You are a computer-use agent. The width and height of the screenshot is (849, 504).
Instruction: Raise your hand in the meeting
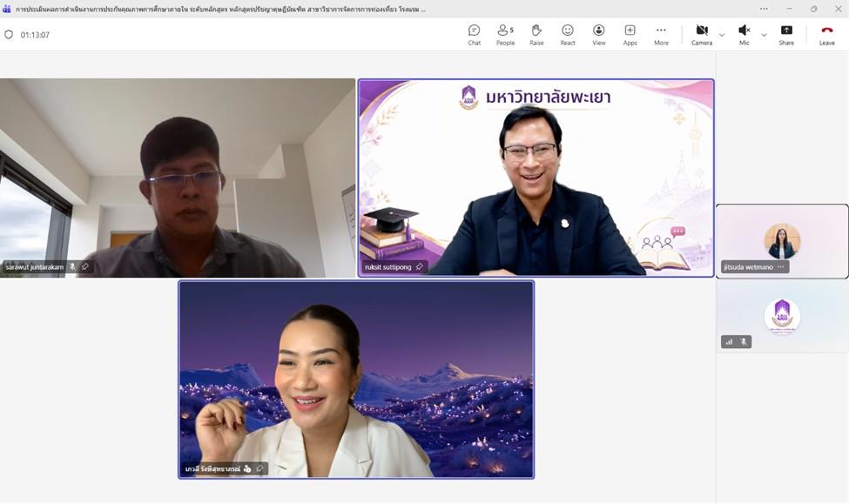click(536, 35)
